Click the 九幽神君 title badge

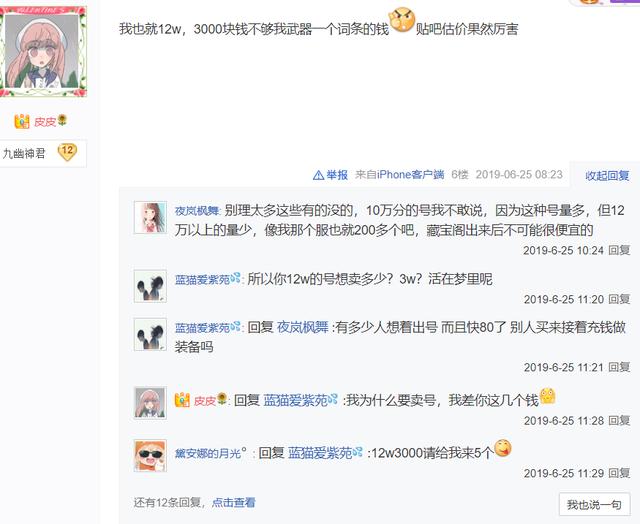pyautogui.click(x=24, y=153)
